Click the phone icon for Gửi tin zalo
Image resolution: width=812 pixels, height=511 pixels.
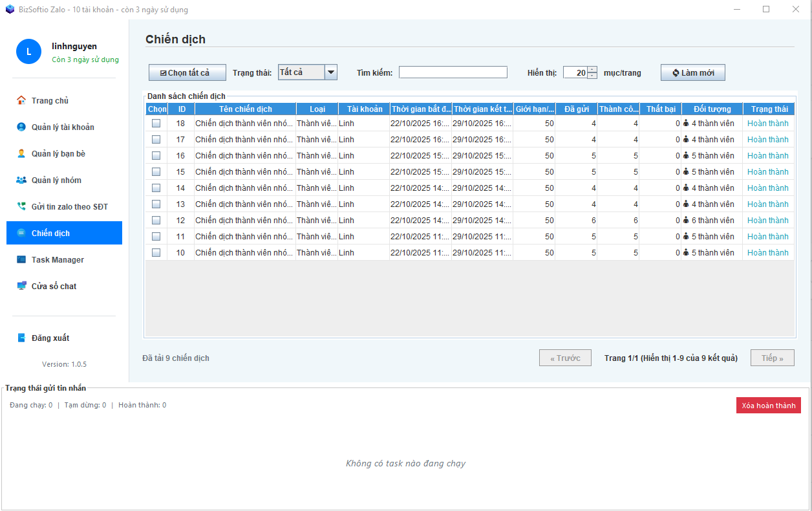pos(21,206)
